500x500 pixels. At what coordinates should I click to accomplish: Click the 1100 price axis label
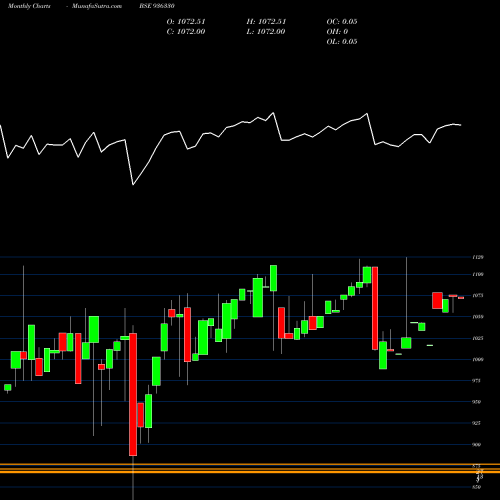click(478, 274)
